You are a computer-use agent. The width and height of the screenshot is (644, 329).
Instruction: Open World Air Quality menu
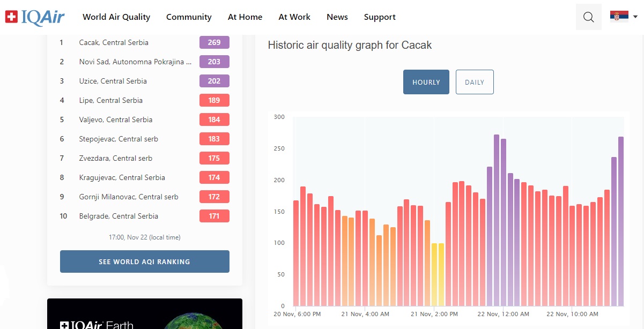click(116, 17)
